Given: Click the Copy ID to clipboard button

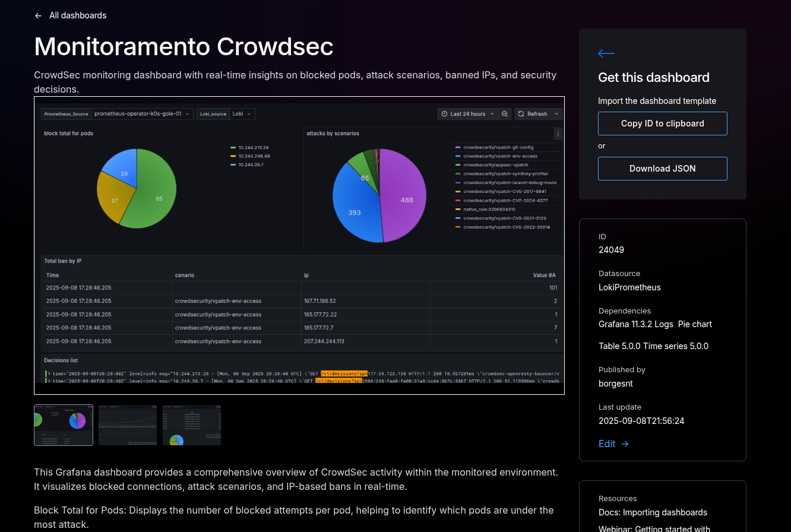Looking at the screenshot, I should [x=663, y=123].
